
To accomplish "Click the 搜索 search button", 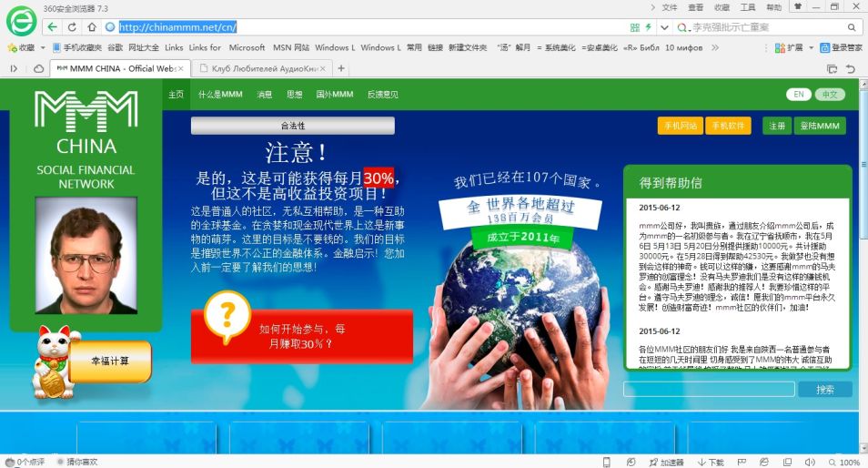I will coord(825,390).
